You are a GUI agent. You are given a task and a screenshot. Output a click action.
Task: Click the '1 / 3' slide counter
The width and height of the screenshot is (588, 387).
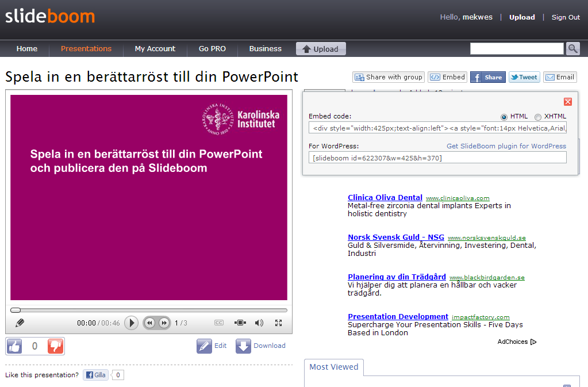(x=180, y=323)
